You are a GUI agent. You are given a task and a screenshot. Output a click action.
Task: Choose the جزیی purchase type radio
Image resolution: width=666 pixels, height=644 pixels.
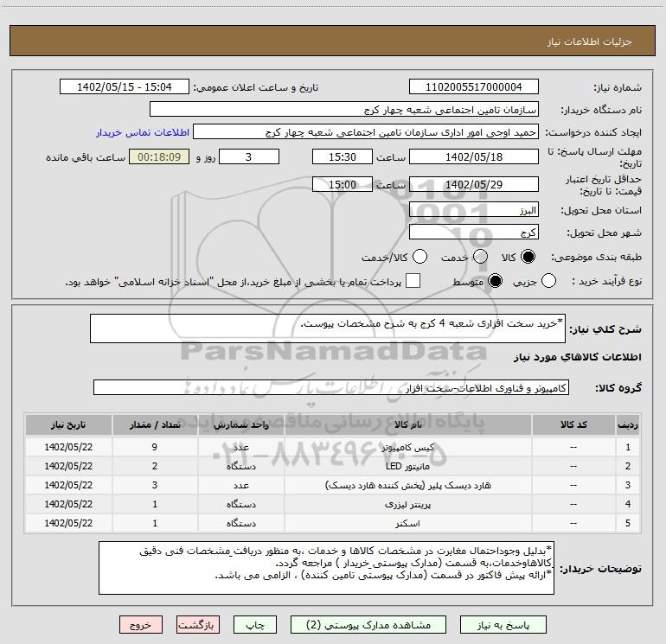[548, 281]
